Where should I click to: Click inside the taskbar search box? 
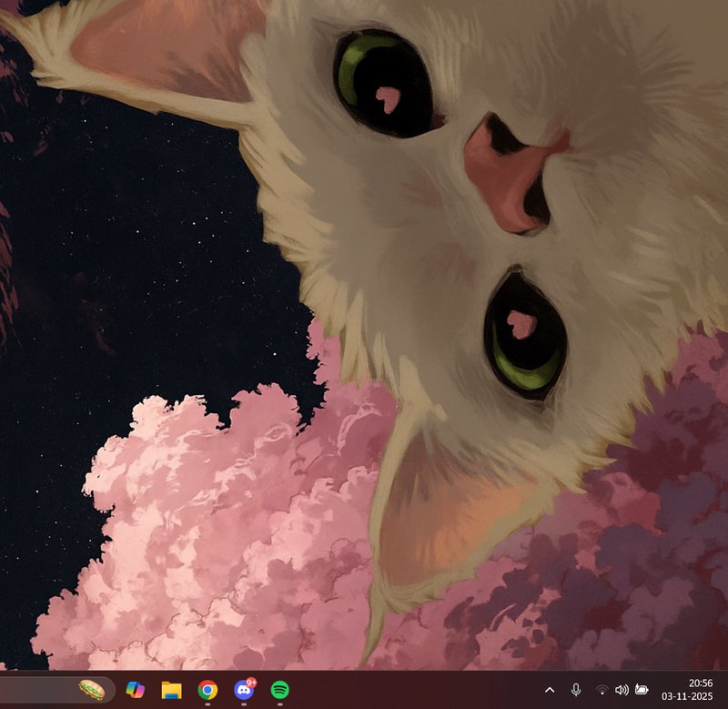pyautogui.click(x=56, y=690)
